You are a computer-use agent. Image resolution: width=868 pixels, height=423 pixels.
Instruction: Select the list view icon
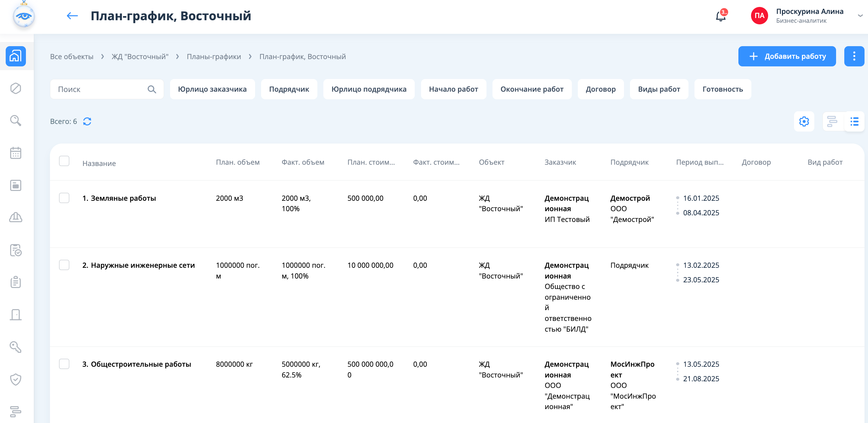(854, 121)
